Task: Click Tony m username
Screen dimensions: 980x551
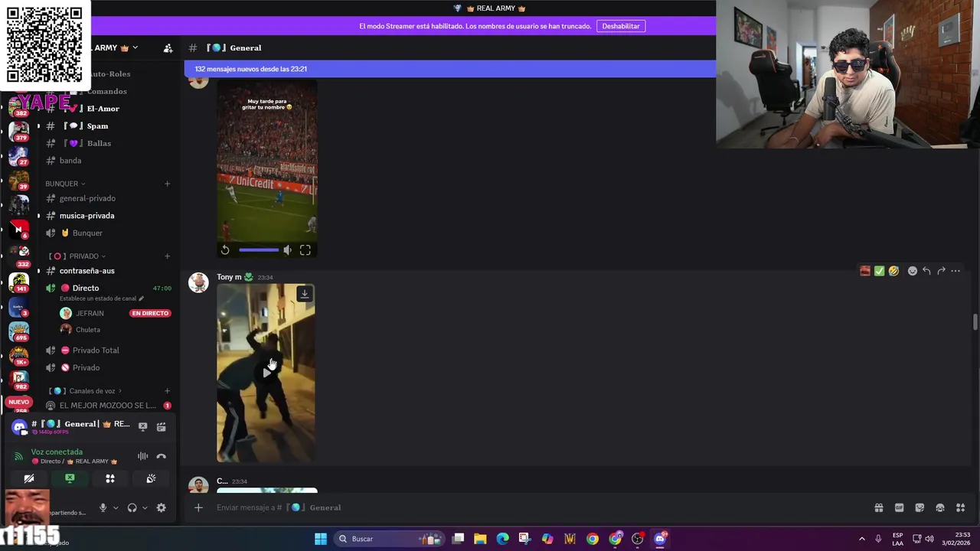Action: (x=229, y=277)
